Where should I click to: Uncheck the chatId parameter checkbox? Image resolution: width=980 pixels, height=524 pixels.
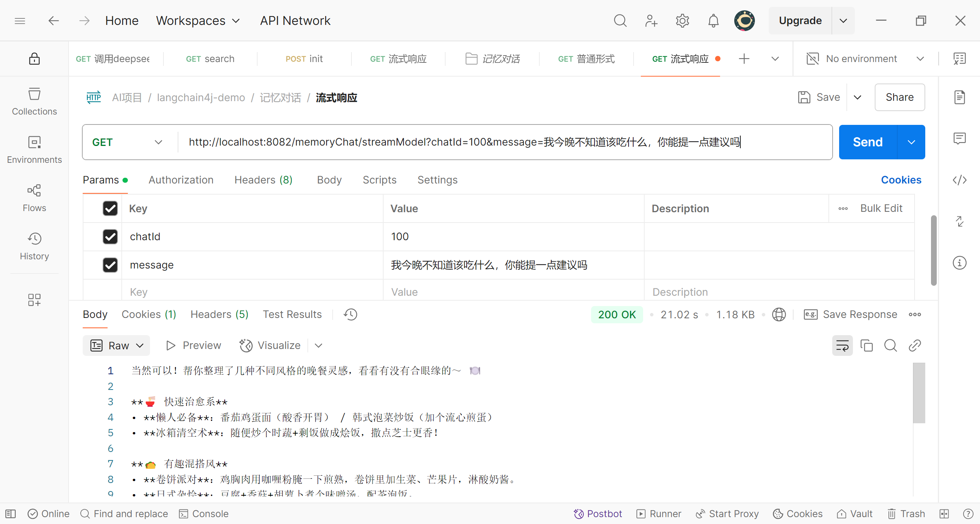110,237
